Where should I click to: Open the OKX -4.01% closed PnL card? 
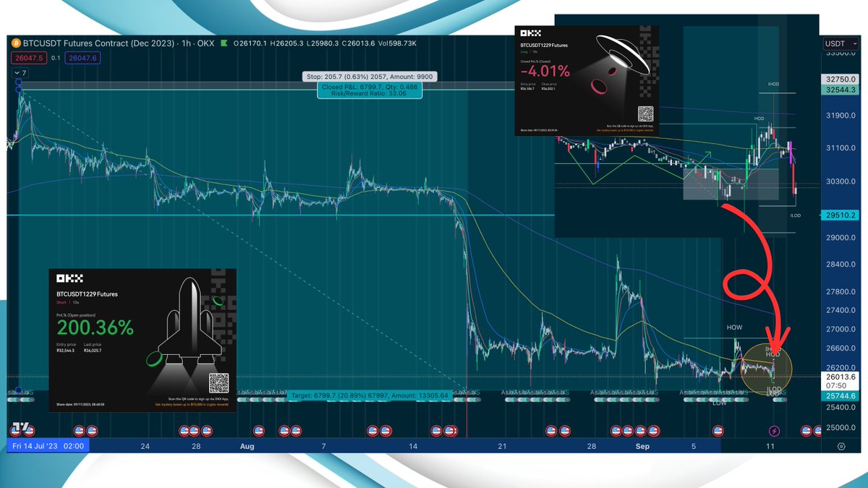click(x=587, y=82)
